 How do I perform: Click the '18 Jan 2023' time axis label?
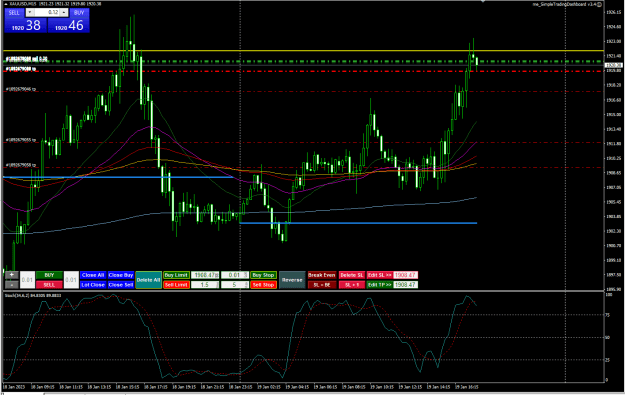point(14,387)
